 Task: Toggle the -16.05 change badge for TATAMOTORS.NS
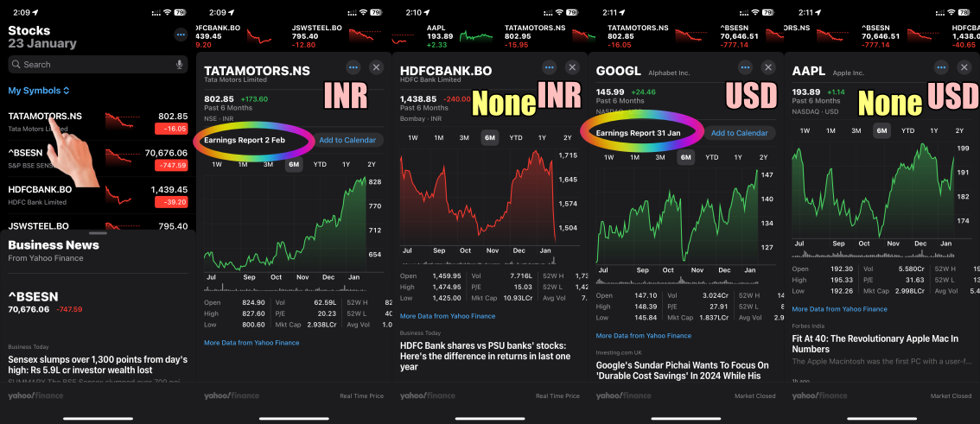(x=171, y=129)
